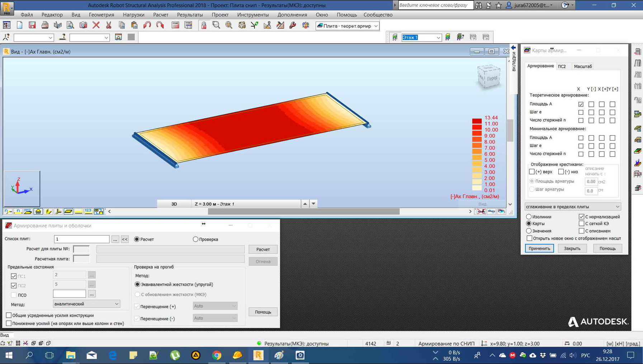Click the Undo arrow icon
Viewport: 643px width, 364px height.
[x=147, y=25]
